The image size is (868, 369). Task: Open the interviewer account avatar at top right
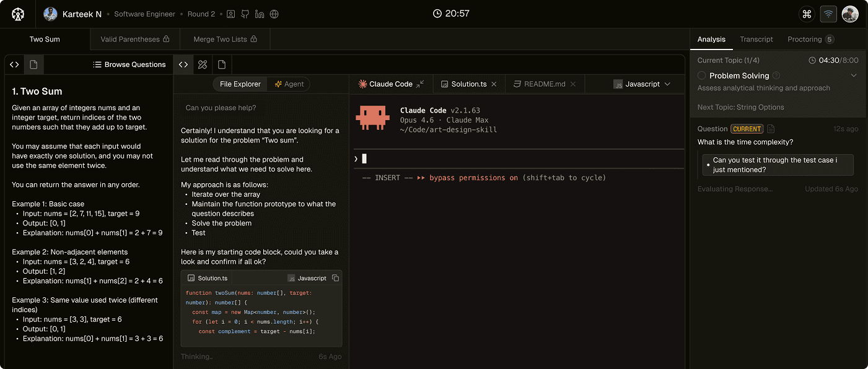[x=850, y=14]
